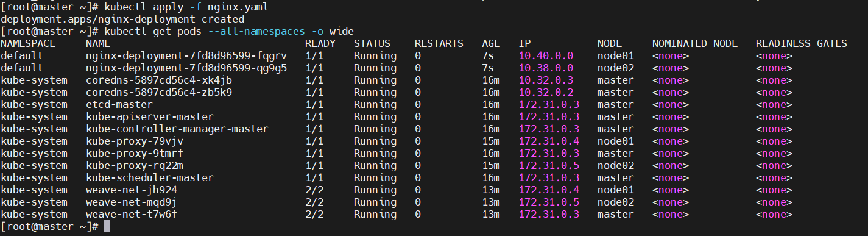Click the AGE column header
The height and width of the screenshot is (236, 868).
click(491, 43)
